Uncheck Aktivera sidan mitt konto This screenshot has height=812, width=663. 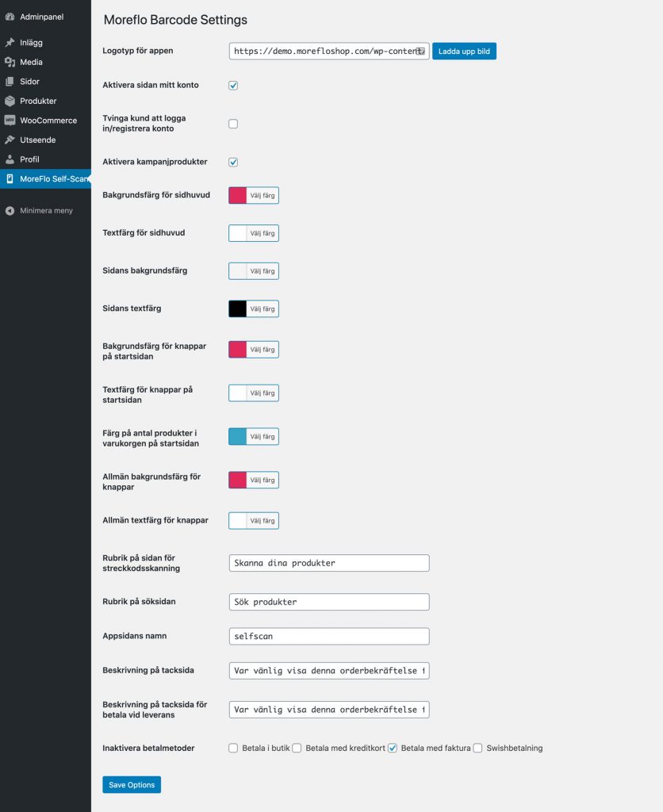233,86
